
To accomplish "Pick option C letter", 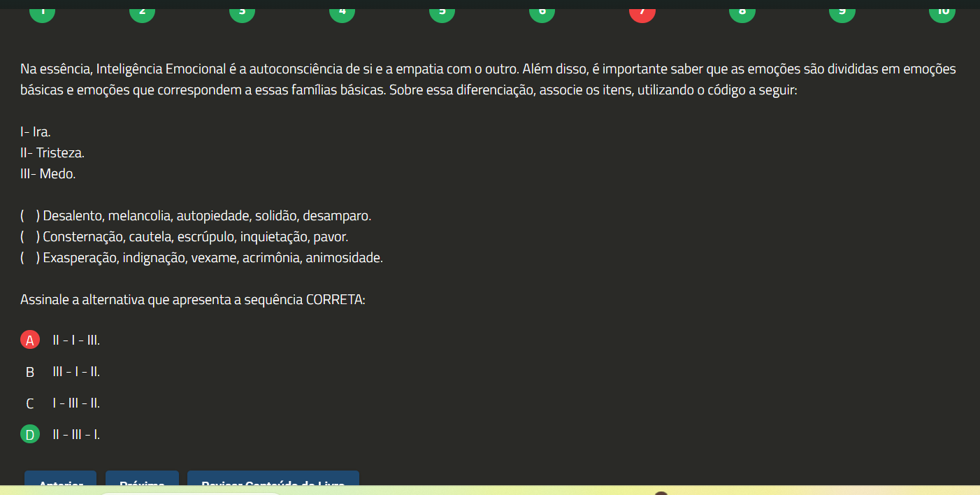I will pyautogui.click(x=29, y=403).
